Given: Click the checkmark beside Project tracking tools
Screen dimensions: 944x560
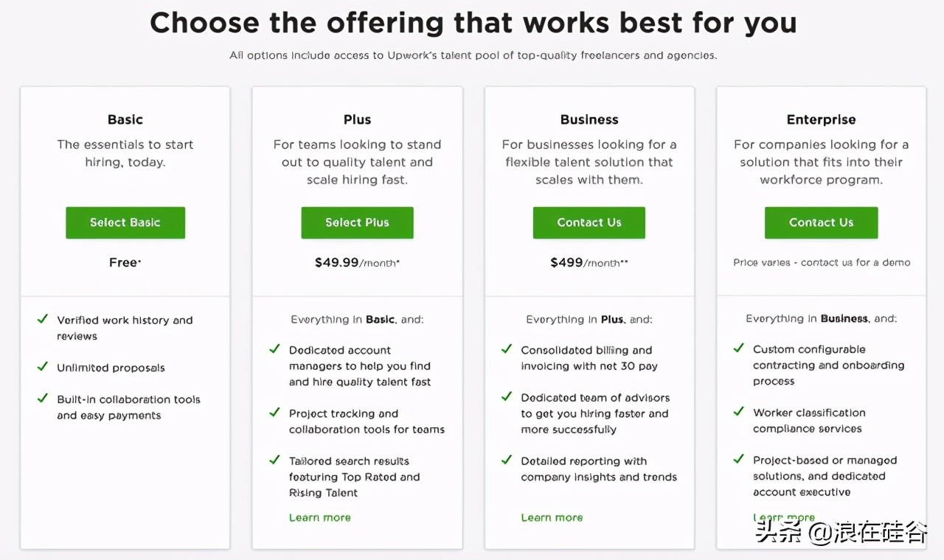Looking at the screenshot, I should point(274,413).
